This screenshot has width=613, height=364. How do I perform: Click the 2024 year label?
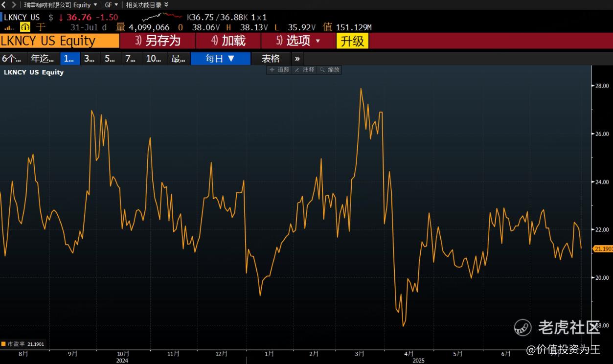[122, 361]
